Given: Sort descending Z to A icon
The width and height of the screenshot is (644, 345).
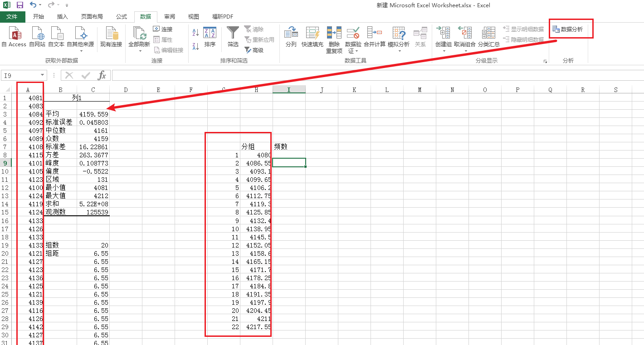Looking at the screenshot, I should tap(196, 46).
